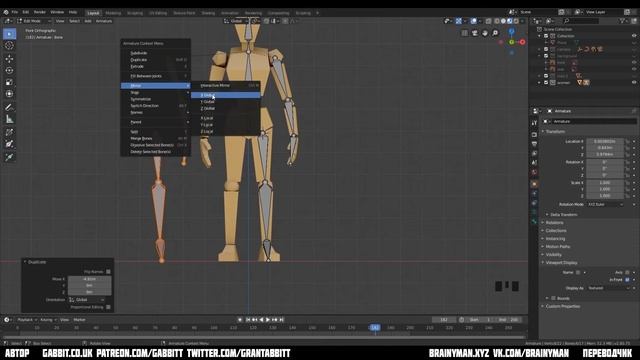640x360 pixels.
Task: Toggle the Collection exclude checkbox in outliner
Action: tap(546, 36)
